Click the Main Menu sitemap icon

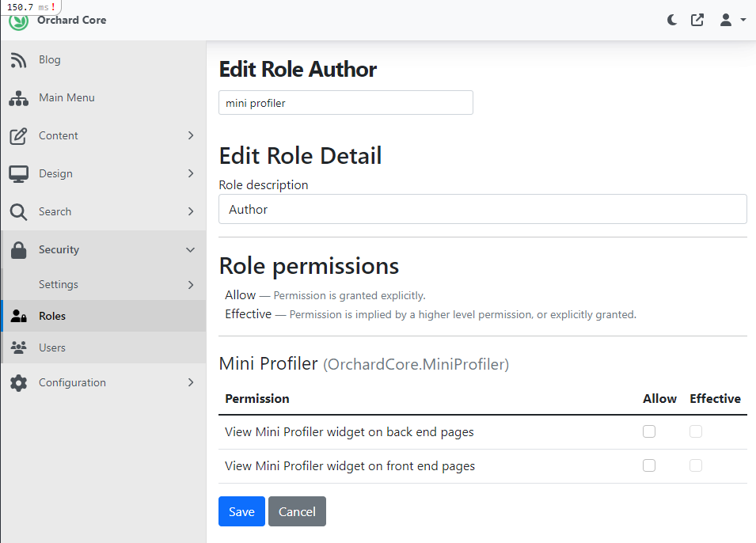18,98
